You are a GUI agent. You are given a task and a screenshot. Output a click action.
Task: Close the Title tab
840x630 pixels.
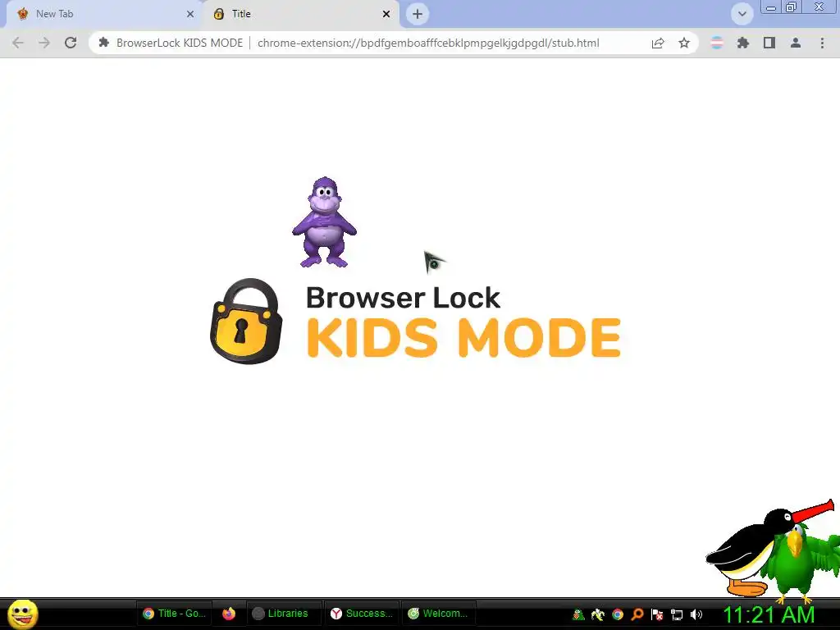386,15
